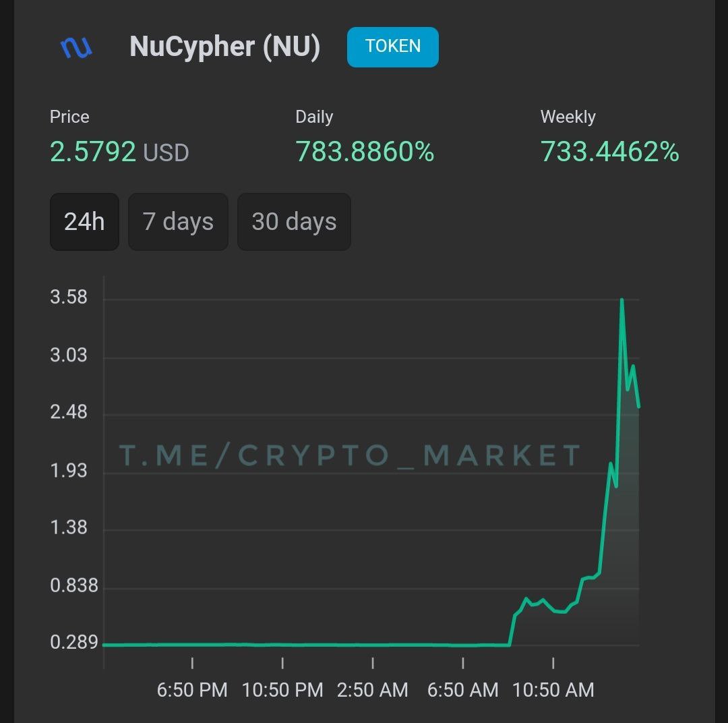Screen dimensions: 728x723
Task: Click the 0.289 y-axis label
Action: 73,643
